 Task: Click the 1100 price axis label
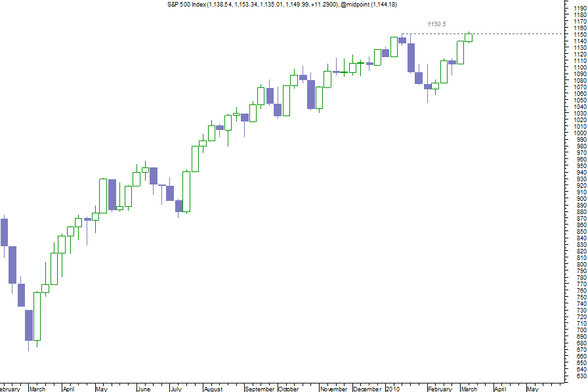[580, 68]
